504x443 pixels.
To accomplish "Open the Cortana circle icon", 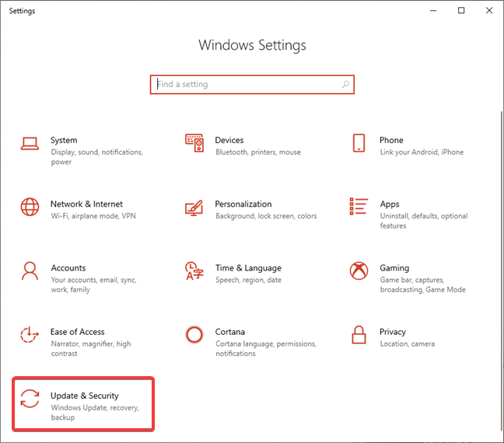I will click(194, 335).
